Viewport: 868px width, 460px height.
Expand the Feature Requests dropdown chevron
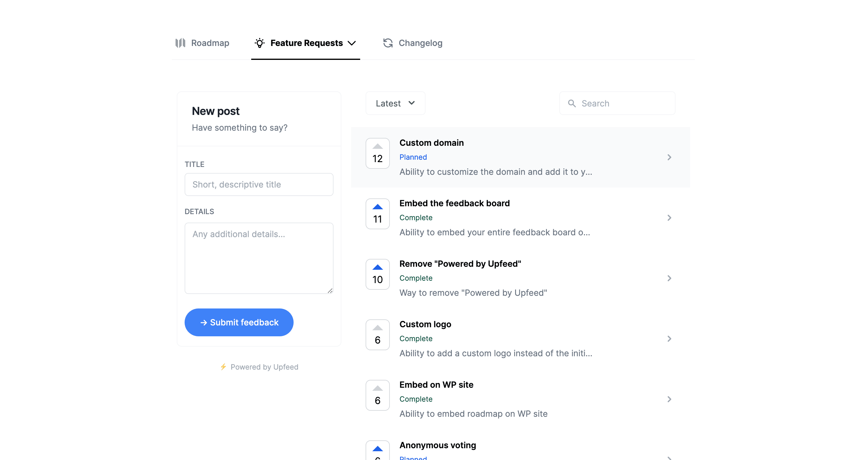point(351,43)
